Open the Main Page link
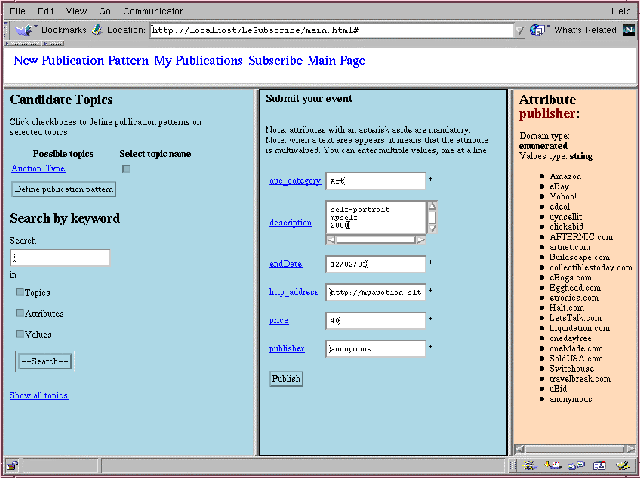Image resolution: width=640 pixels, height=480 pixels. (336, 61)
